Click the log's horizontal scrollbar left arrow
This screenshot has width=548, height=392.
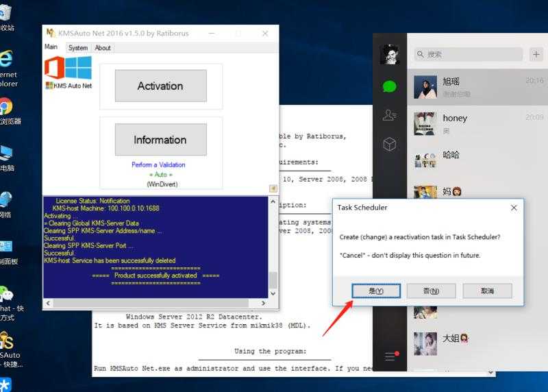pos(48,303)
